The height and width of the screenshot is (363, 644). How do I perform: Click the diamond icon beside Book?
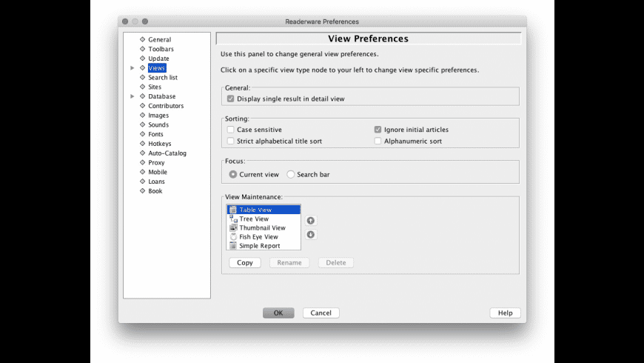tap(143, 190)
